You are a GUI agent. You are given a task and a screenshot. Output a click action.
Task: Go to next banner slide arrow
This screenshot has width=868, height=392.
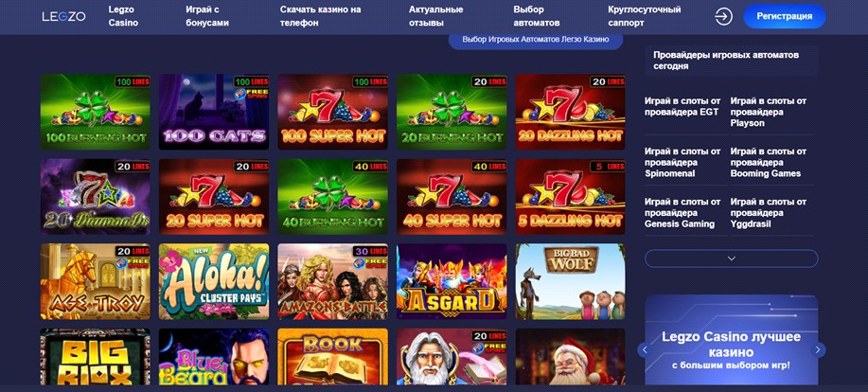point(818,349)
